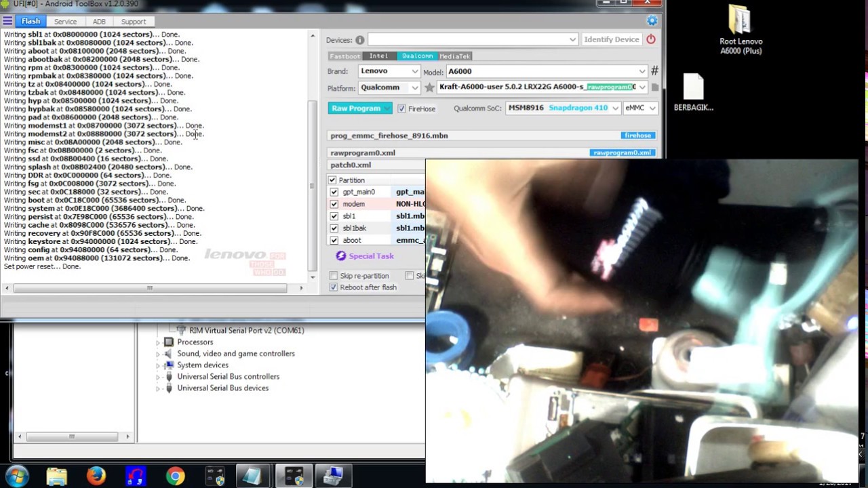868x488 pixels.
Task: Expand Processors in Device Manager
Action: pyautogui.click(x=158, y=342)
